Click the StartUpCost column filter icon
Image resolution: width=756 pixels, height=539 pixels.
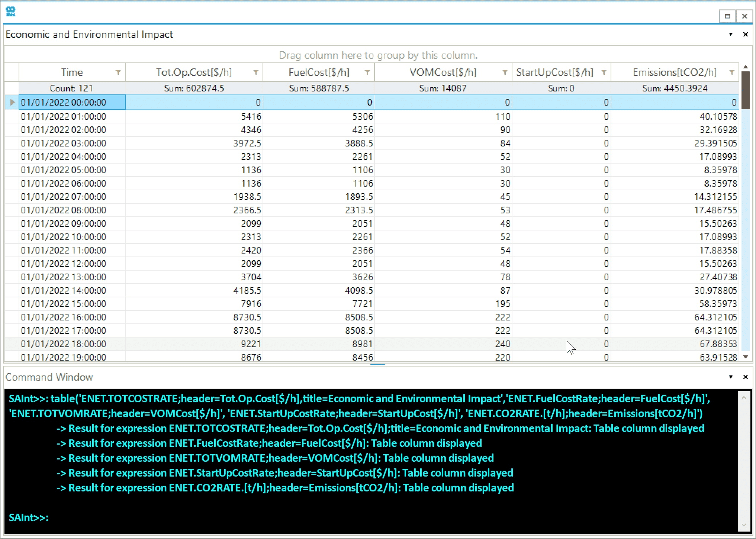(604, 72)
